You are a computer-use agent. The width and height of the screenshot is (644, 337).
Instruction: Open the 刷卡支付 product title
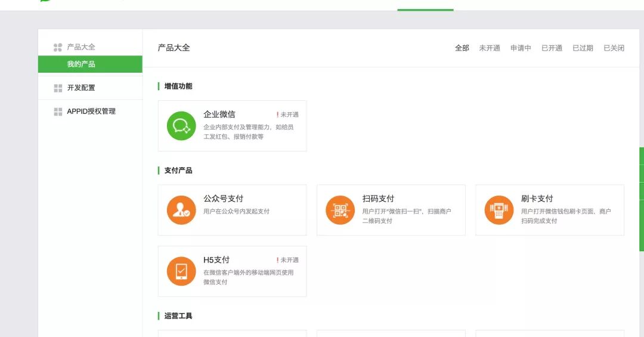pyautogui.click(x=537, y=199)
